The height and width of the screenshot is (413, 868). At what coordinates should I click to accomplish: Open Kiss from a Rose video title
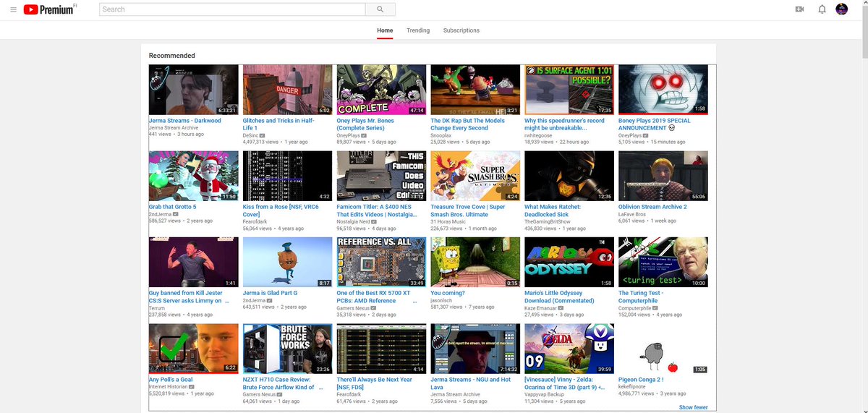pos(281,210)
